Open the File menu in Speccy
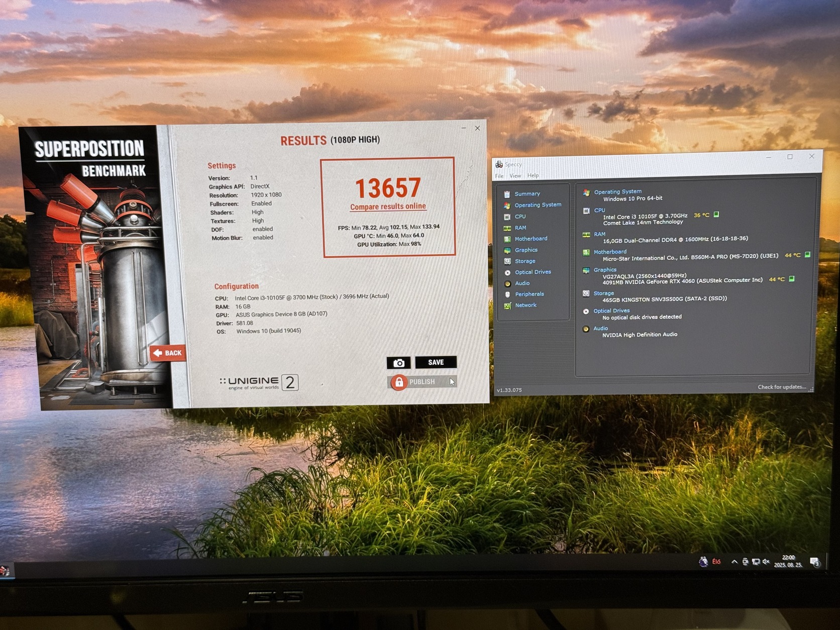Screen dimensions: 840x630 (x=499, y=176)
